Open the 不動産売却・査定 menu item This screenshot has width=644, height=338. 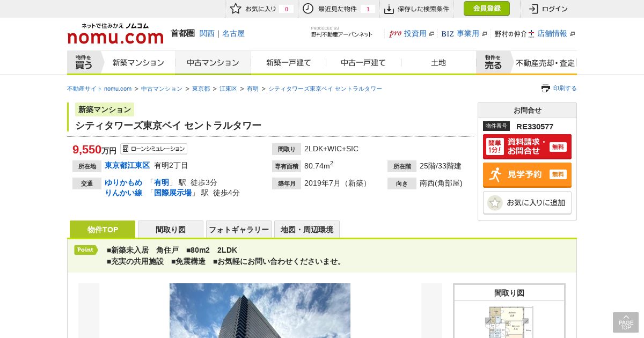pyautogui.click(x=545, y=63)
